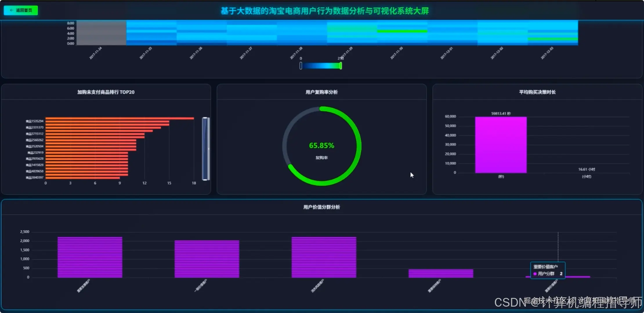This screenshot has width=644, height=313.
Task: Click the bottom handle of the TOP20 zoom scrollbar
Action: point(205,179)
